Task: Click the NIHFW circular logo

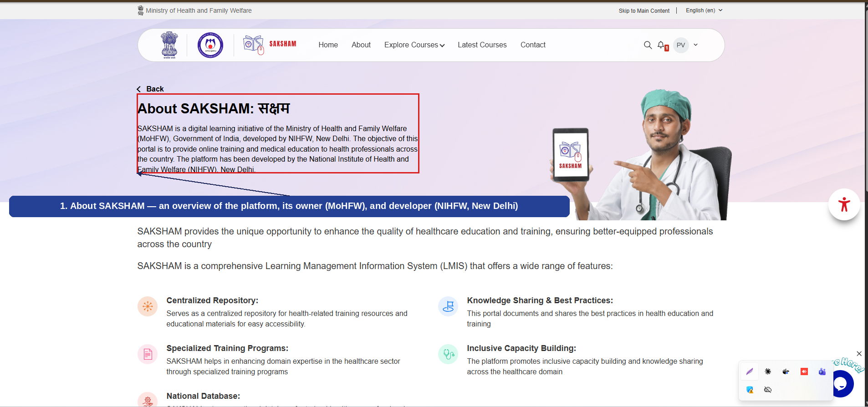Action: click(x=210, y=45)
